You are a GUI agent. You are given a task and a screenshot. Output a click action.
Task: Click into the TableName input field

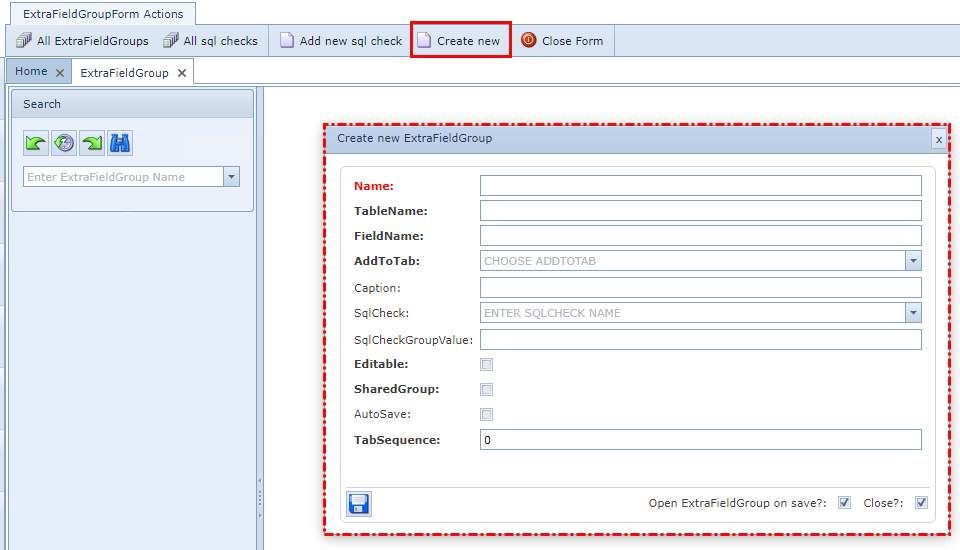[700, 211]
